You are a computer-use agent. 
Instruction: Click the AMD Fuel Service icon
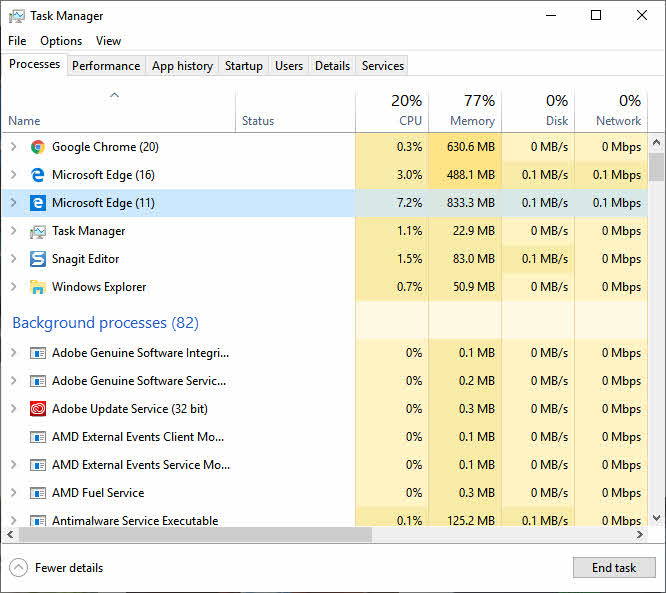coord(38,493)
